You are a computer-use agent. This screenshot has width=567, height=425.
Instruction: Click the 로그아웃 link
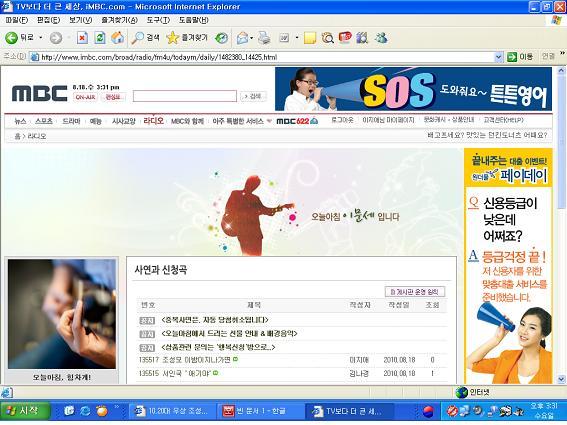point(342,120)
